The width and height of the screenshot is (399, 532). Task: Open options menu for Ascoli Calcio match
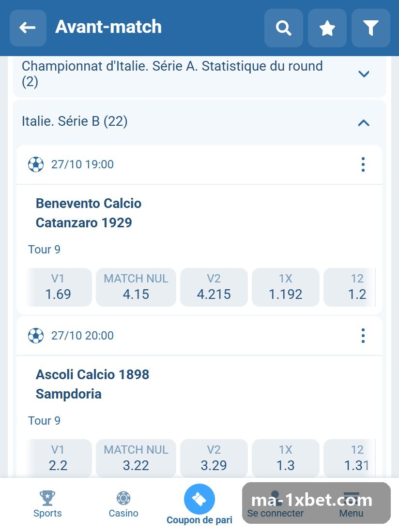pyautogui.click(x=363, y=336)
